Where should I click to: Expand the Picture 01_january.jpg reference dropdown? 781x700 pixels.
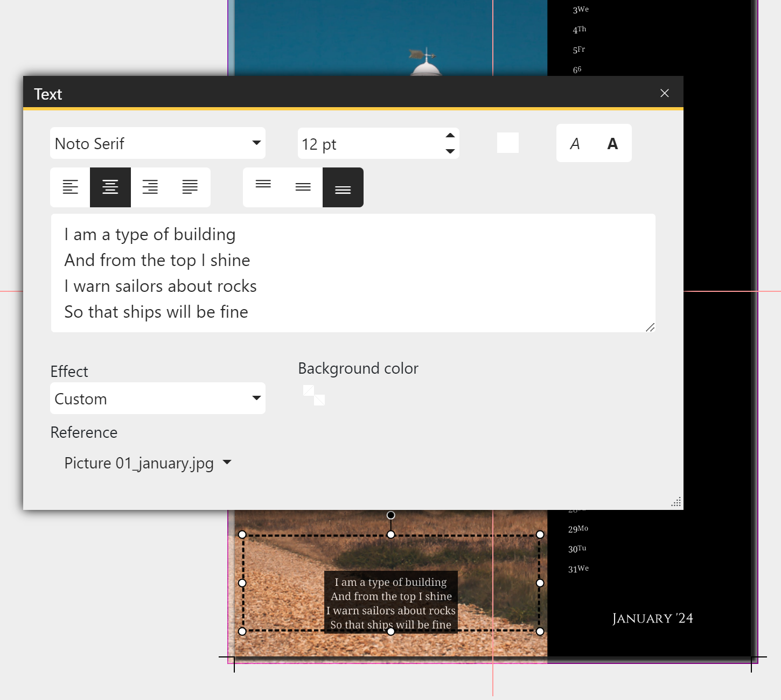148,463
